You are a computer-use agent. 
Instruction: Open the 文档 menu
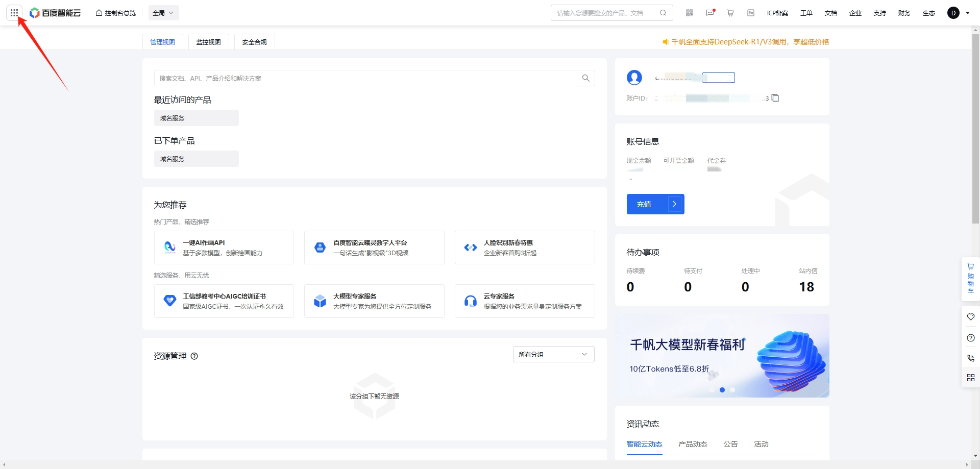(x=831, y=13)
